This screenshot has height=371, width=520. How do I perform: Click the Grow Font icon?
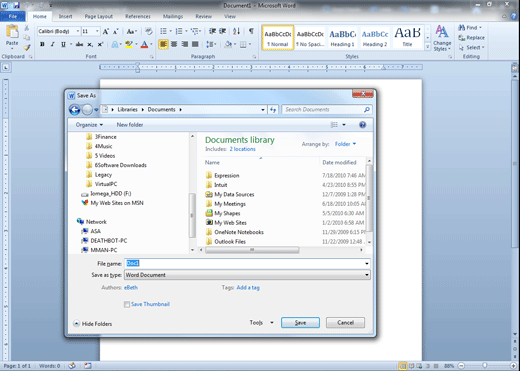(x=106, y=32)
